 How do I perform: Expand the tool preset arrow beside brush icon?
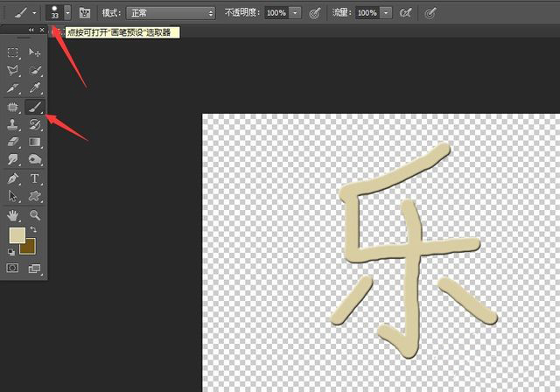click(x=34, y=13)
